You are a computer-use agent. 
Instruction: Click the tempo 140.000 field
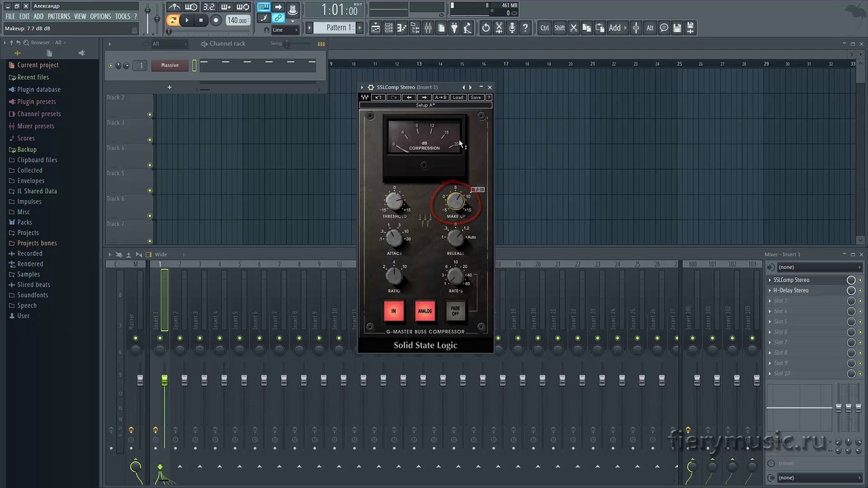237,20
